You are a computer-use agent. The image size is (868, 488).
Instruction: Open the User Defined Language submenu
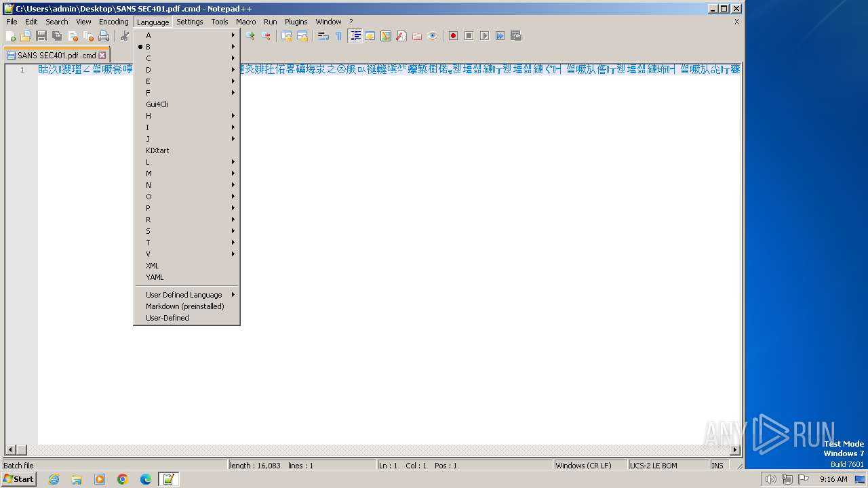point(187,295)
